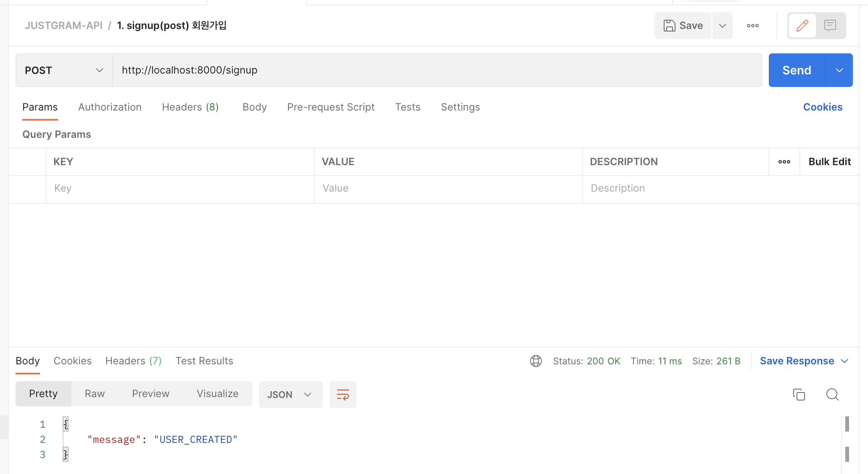Open the three-dot request options menu
Image resolution: width=868 pixels, height=474 pixels.
752,26
